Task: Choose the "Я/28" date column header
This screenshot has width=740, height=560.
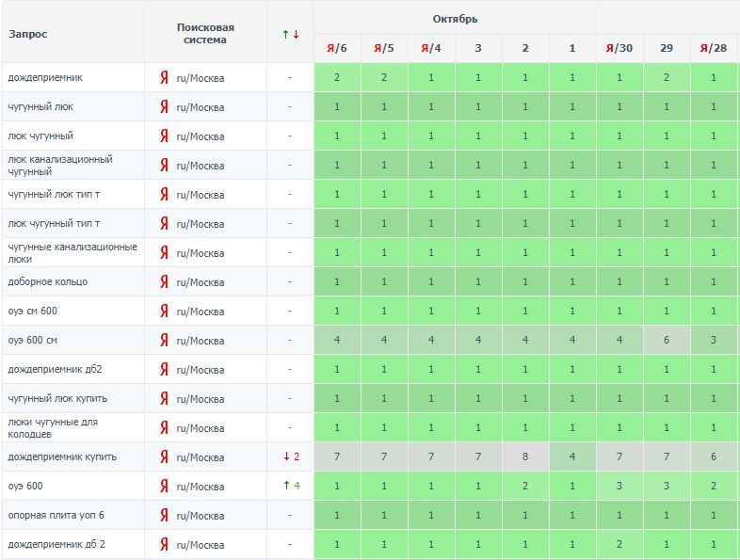Action: click(x=714, y=48)
